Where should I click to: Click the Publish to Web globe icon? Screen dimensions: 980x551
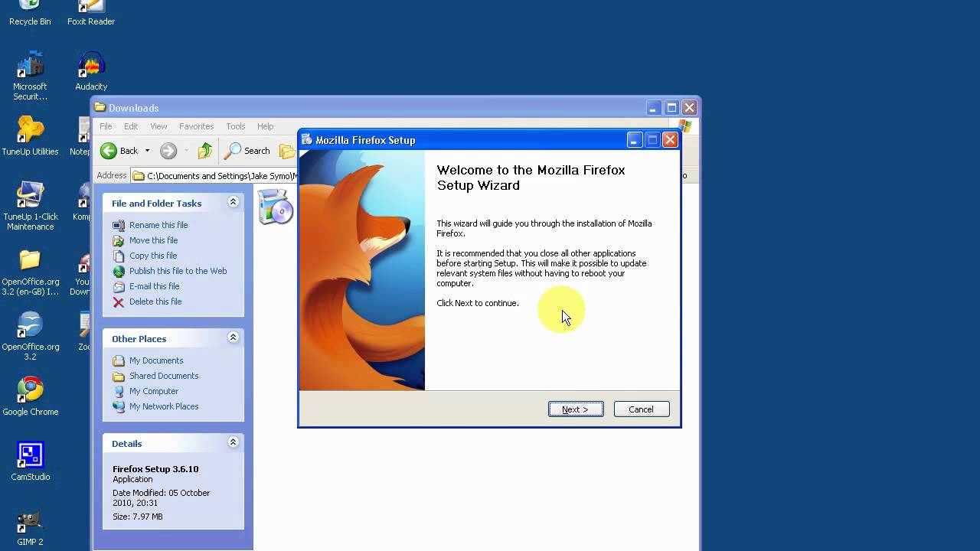coord(119,271)
